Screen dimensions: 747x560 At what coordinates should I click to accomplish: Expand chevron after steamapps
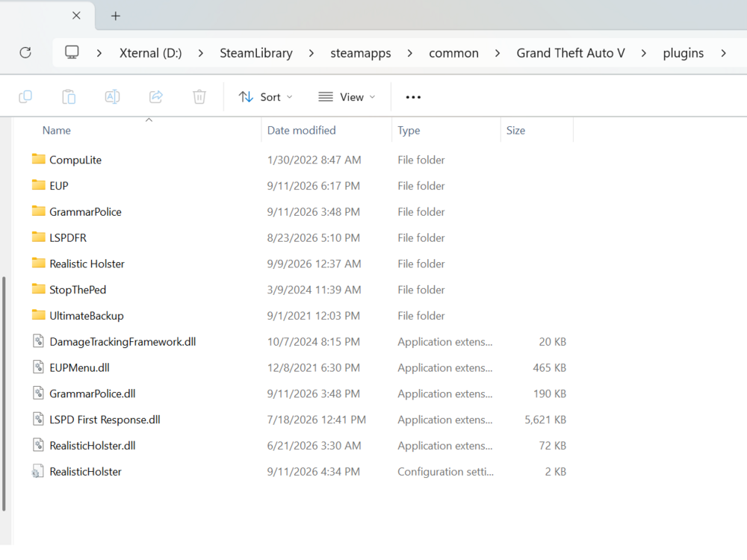(409, 53)
